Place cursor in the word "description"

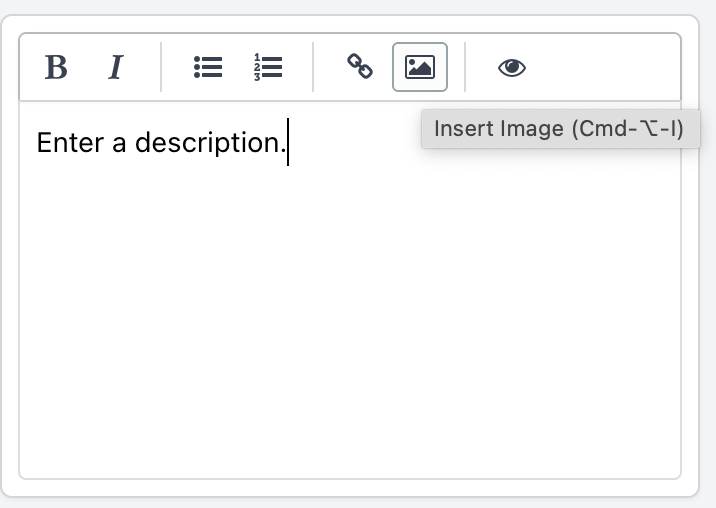pyautogui.click(x=211, y=143)
